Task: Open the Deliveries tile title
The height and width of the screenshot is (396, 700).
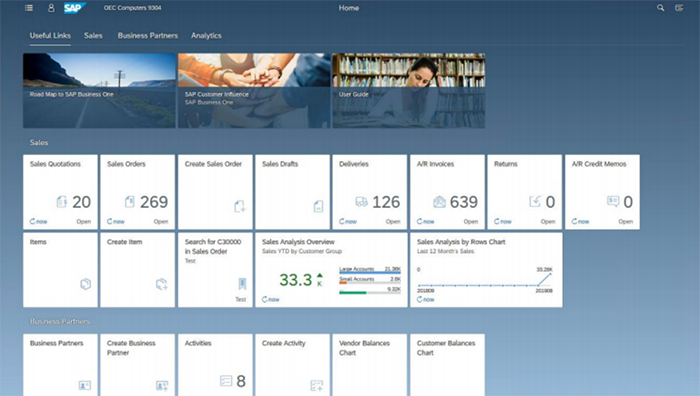Action: tap(354, 164)
